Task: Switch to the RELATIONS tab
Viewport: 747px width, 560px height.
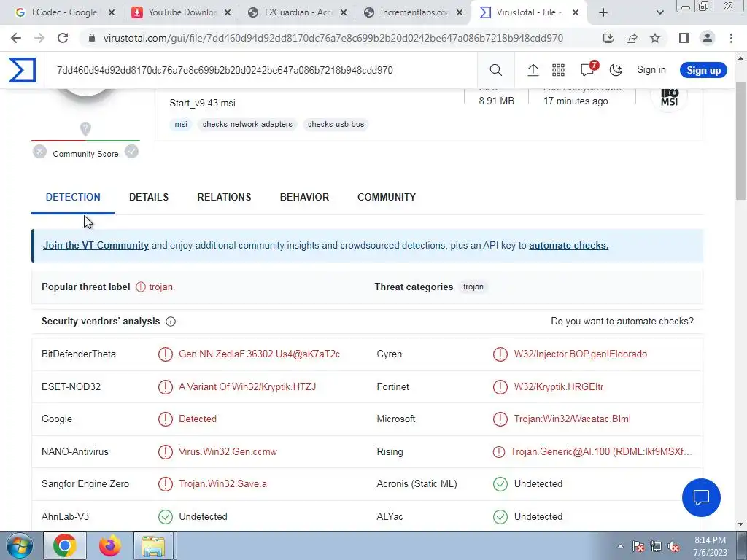Action: (224, 197)
